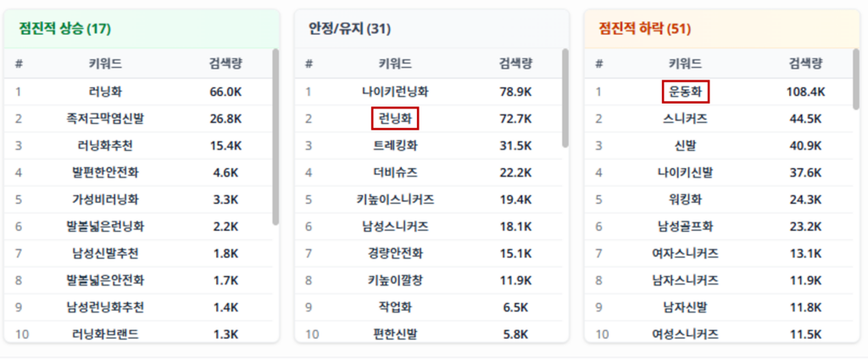868x359 pixels.
Task: Open the 가성비러닝화 keyword
Action: (x=105, y=200)
